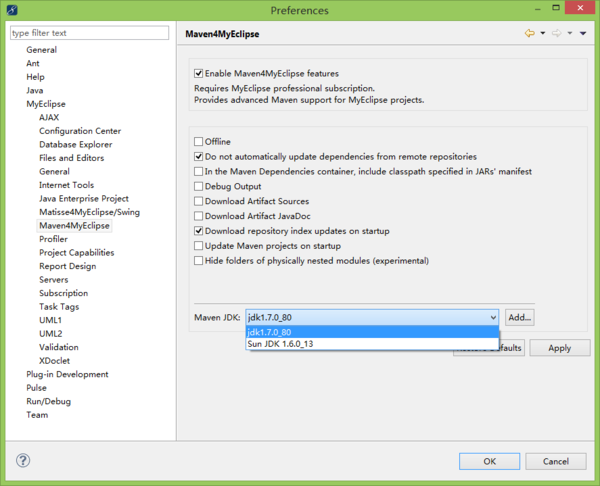Image resolution: width=600 pixels, height=486 pixels.
Task: Select the Run/Debug category
Action: point(49,401)
